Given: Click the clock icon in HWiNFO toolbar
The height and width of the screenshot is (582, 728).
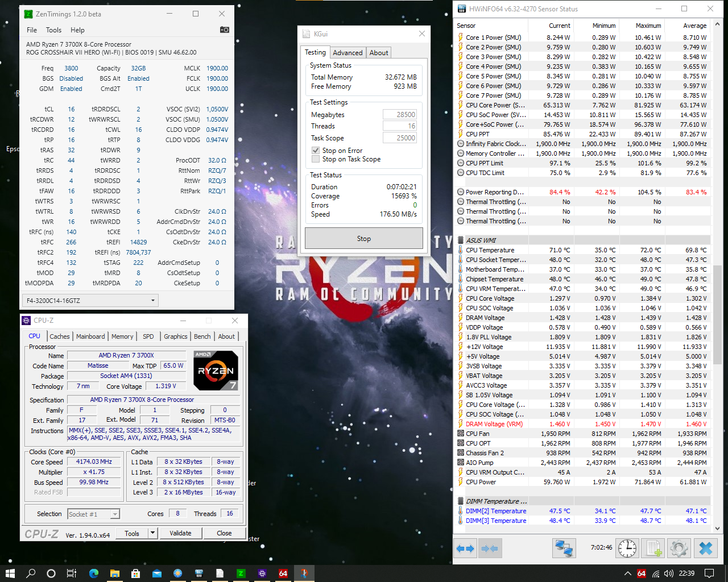Looking at the screenshot, I should coord(627,548).
